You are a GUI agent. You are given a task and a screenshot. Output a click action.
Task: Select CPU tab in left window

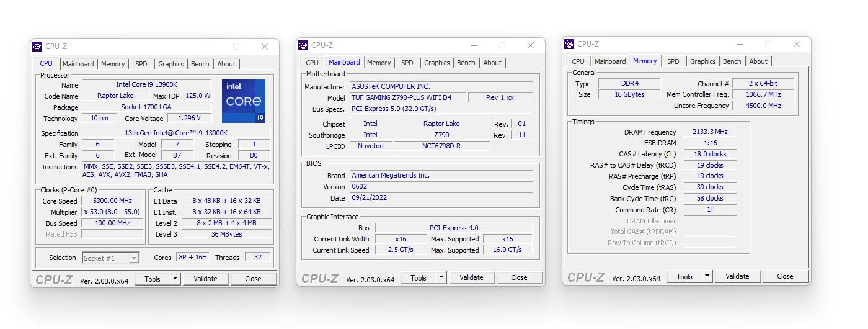pyautogui.click(x=46, y=63)
